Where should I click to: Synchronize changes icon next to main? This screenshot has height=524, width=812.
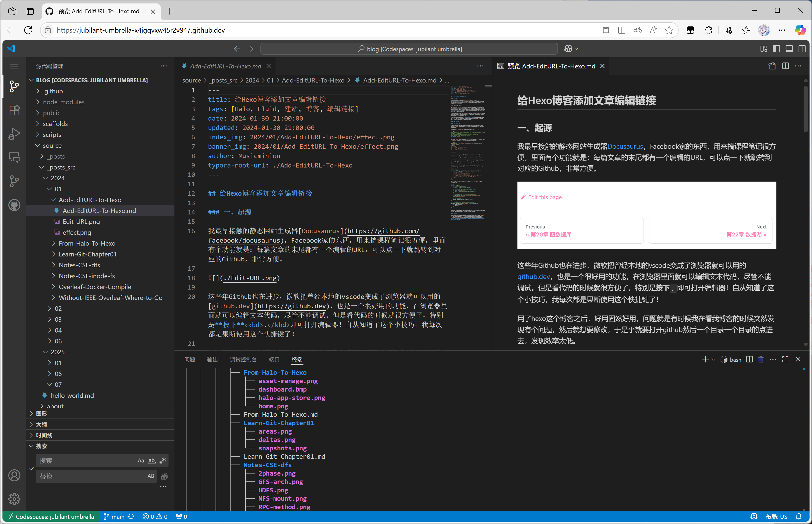click(131, 517)
